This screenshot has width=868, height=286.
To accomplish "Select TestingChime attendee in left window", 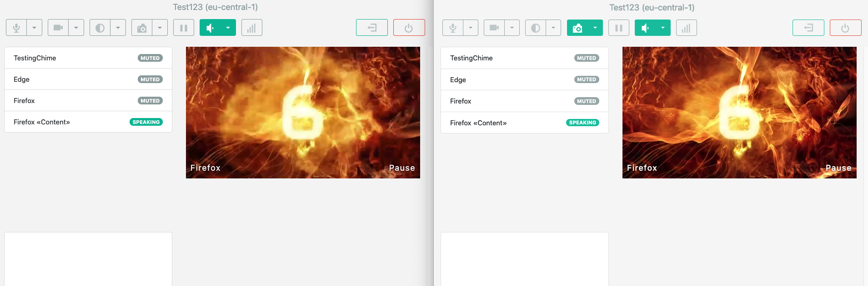I will [x=88, y=58].
